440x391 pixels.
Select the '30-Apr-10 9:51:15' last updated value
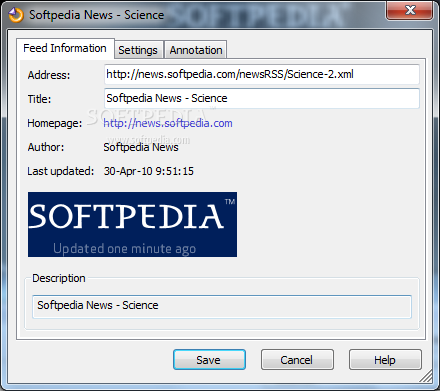pos(149,171)
